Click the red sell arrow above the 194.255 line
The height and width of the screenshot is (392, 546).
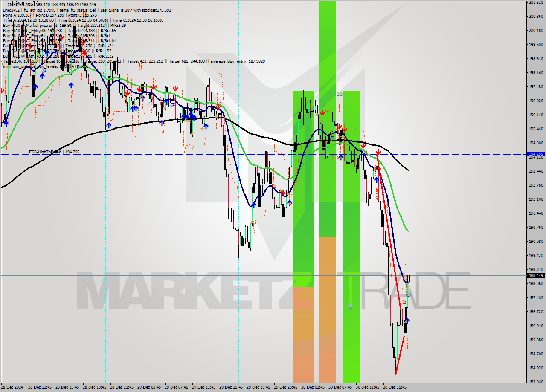coord(378,151)
